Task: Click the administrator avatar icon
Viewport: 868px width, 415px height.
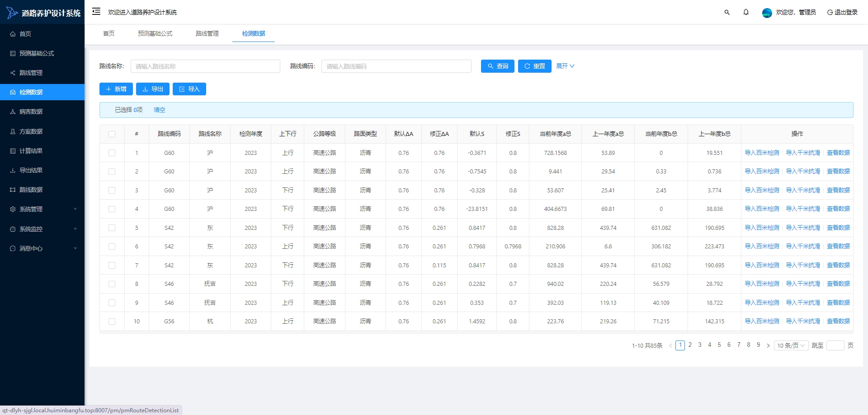Action: point(767,13)
